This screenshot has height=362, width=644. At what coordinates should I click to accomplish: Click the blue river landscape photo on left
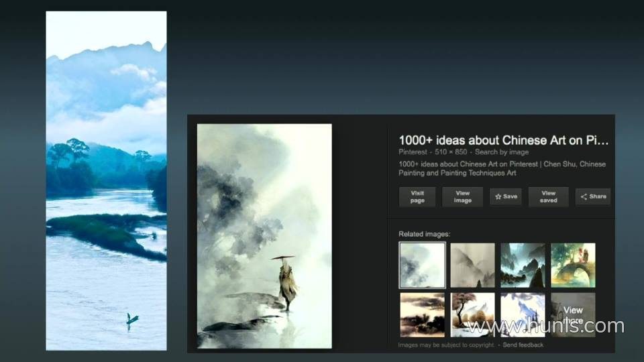(x=107, y=180)
